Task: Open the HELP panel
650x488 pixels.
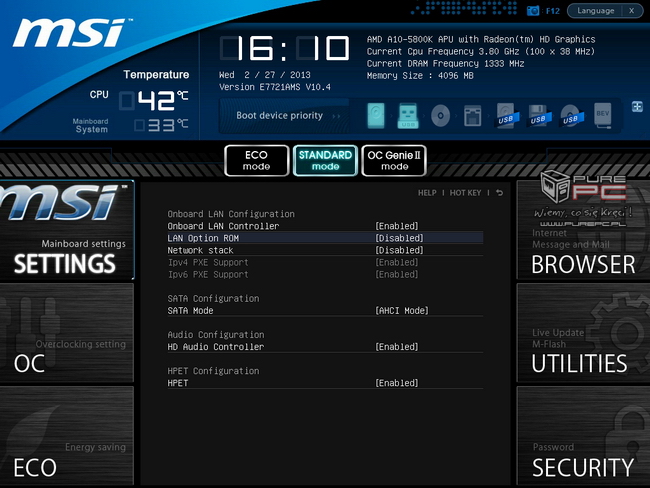Action: click(427, 193)
